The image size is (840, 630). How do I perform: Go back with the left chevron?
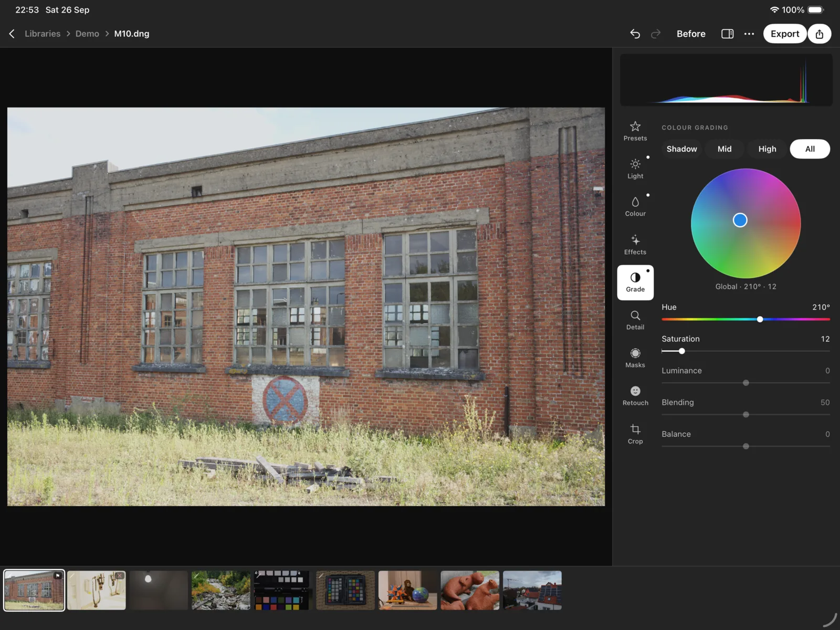pos(12,34)
